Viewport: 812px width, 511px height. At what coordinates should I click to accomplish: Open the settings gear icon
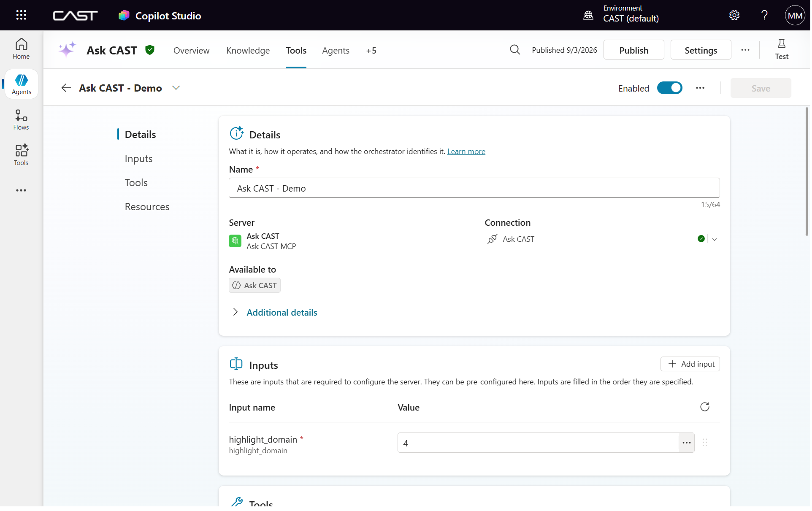pyautogui.click(x=734, y=16)
